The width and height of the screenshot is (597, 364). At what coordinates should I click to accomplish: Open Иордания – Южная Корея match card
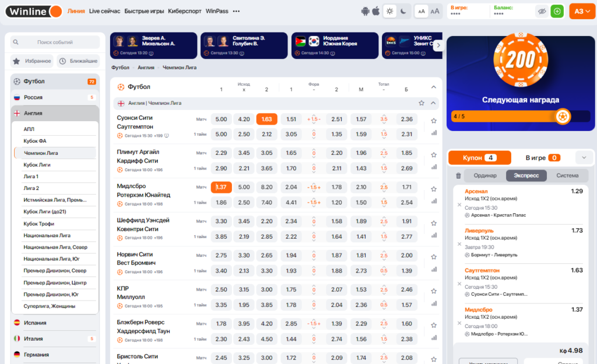pos(335,45)
